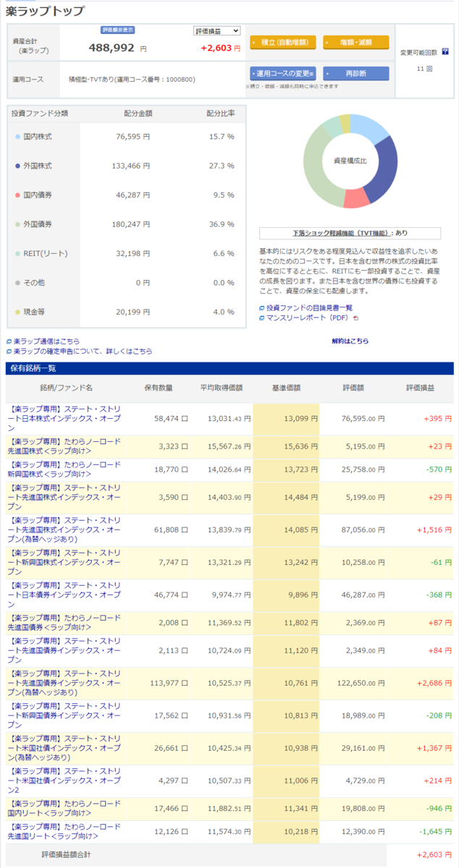Click the 積立(自動増額) button
The width and height of the screenshot is (459, 868).
(283, 43)
